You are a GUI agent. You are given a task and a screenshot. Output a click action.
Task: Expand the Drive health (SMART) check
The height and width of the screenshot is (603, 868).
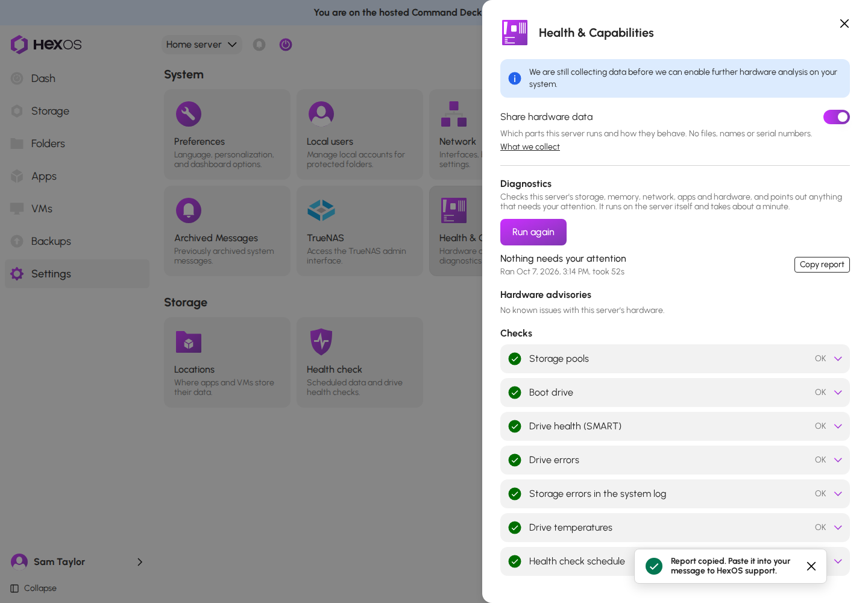pos(675,426)
